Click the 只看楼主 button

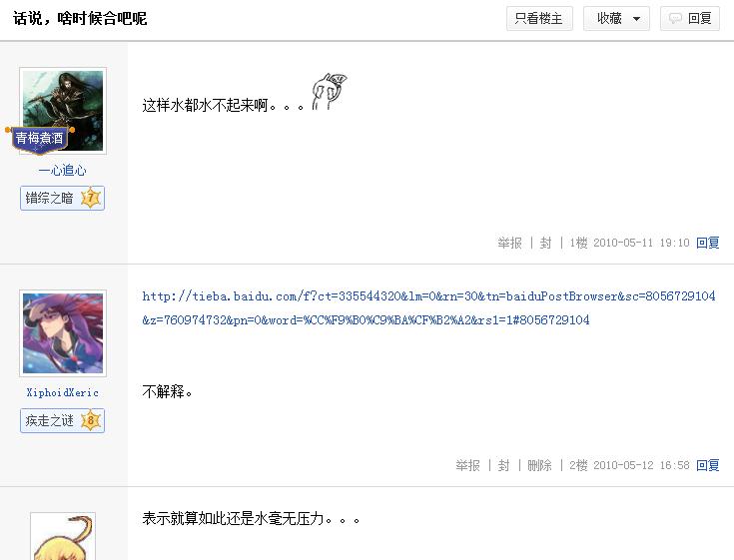[539, 19]
